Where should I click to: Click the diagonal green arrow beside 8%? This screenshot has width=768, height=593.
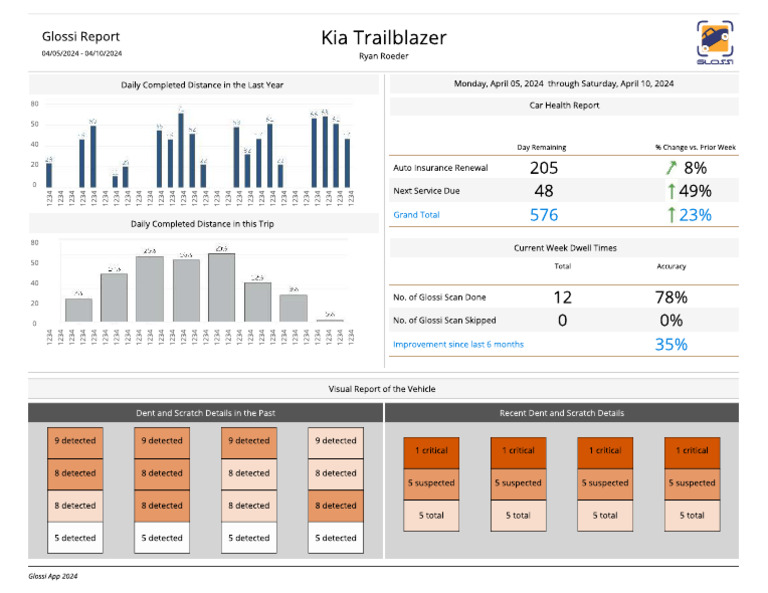click(x=671, y=168)
